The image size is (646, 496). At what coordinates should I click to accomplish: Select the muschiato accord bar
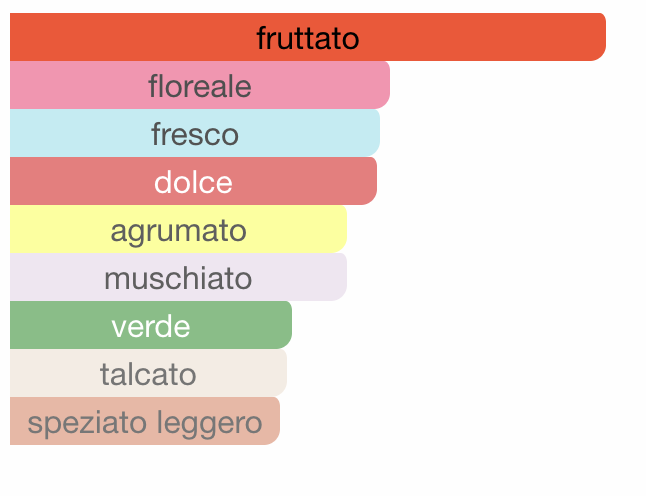click(x=178, y=277)
